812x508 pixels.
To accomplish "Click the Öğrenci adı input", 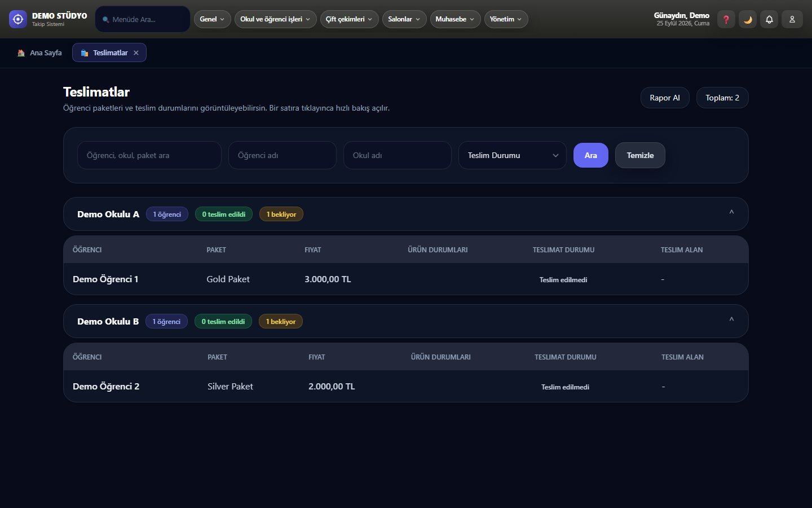I will pos(283,155).
